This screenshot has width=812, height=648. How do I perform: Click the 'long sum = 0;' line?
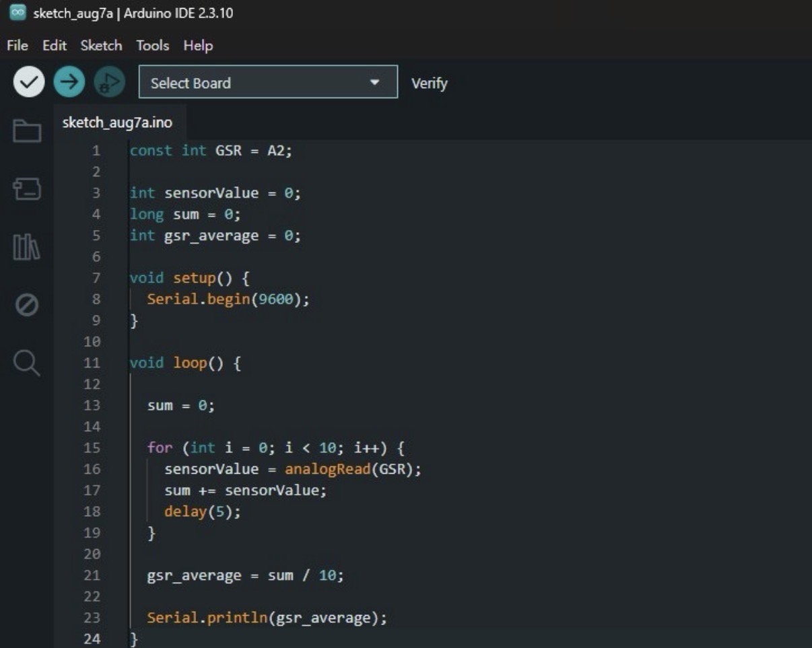click(185, 215)
